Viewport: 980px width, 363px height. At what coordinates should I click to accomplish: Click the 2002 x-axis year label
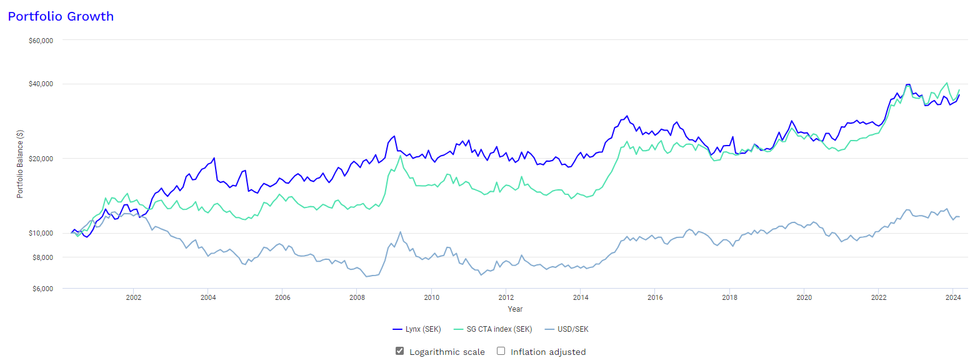click(133, 298)
